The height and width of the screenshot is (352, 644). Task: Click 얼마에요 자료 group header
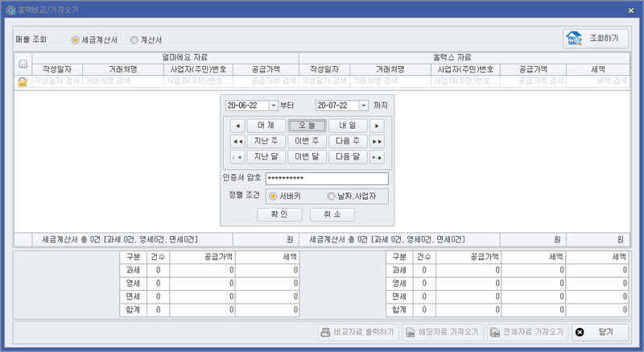pyautogui.click(x=166, y=58)
